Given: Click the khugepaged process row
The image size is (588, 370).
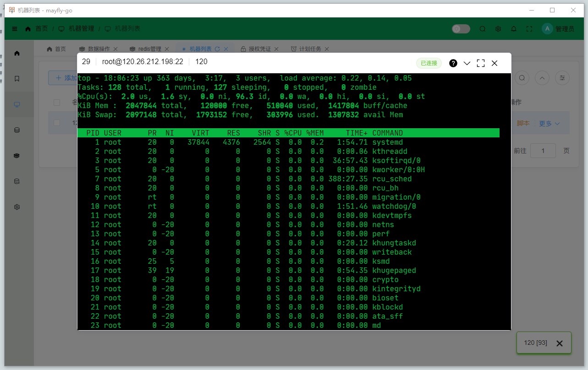Looking at the screenshot, I should [289, 271].
